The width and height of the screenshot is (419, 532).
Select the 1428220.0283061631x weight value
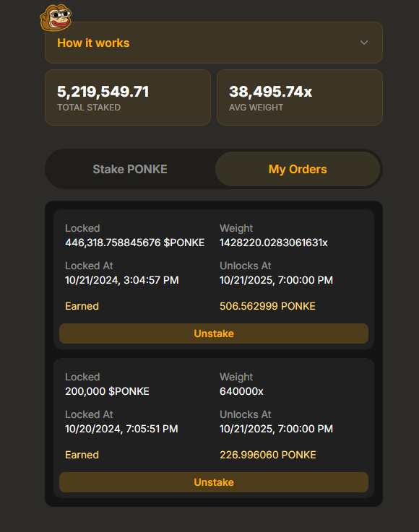274,243
